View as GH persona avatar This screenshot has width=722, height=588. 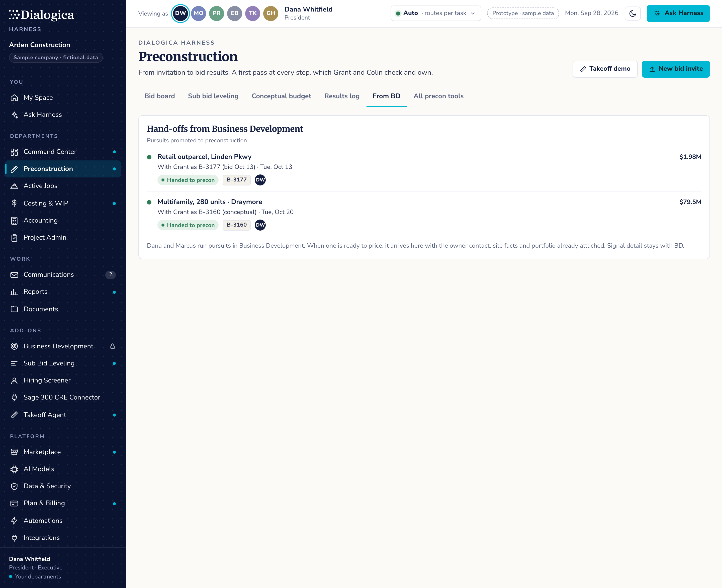point(271,14)
